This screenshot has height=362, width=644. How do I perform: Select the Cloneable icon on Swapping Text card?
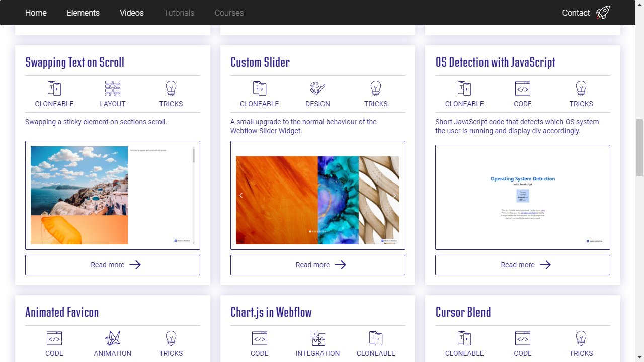pyautogui.click(x=54, y=88)
